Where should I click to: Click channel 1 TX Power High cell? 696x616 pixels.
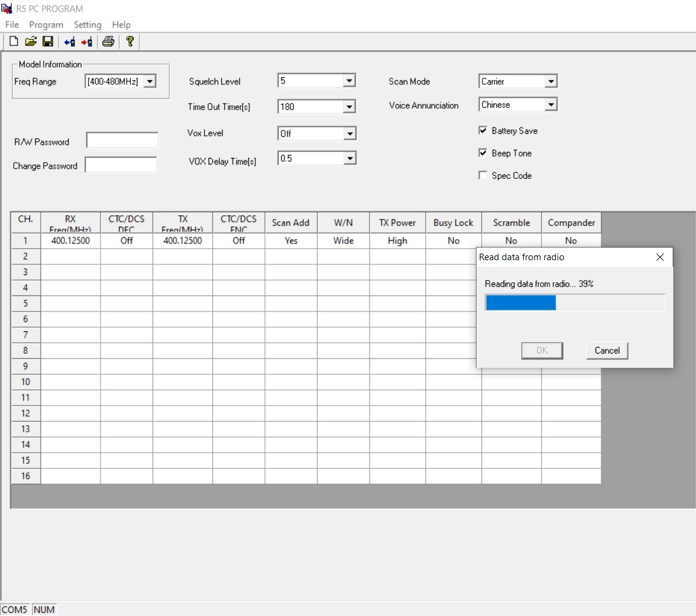pyautogui.click(x=397, y=240)
